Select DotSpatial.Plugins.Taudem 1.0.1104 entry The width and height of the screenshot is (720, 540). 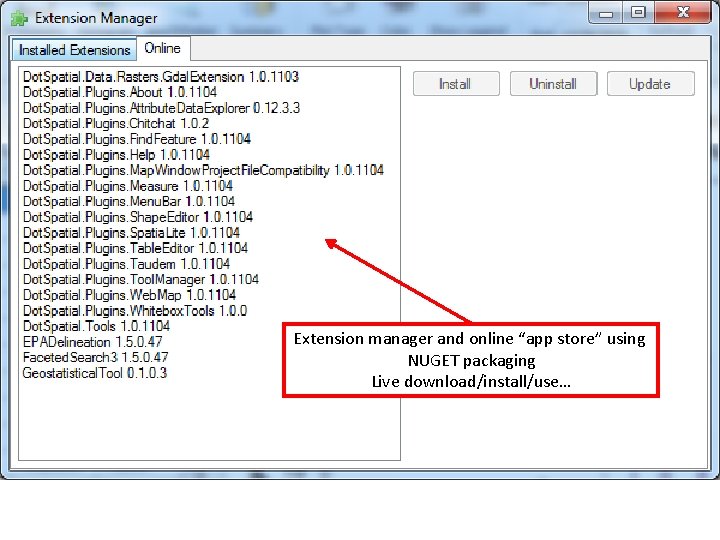[127, 264]
